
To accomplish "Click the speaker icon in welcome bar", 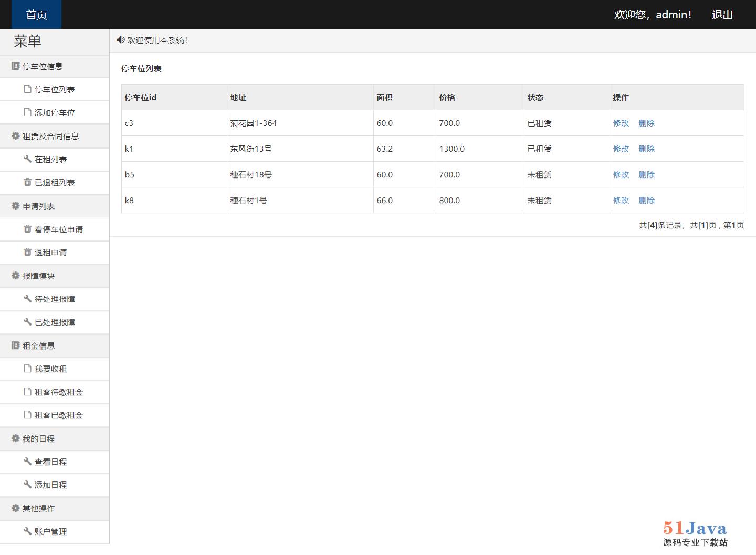I will (121, 40).
